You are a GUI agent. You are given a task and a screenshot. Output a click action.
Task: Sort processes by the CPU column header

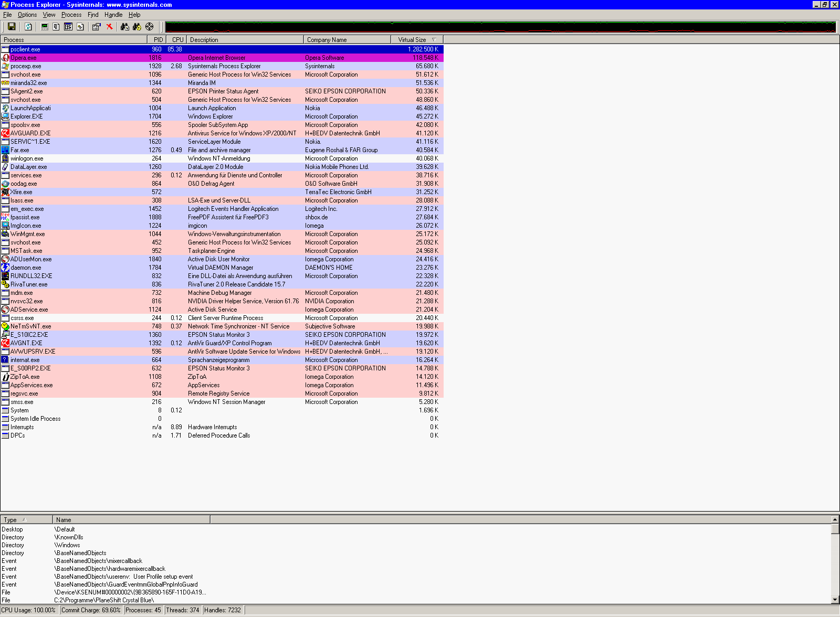(177, 40)
